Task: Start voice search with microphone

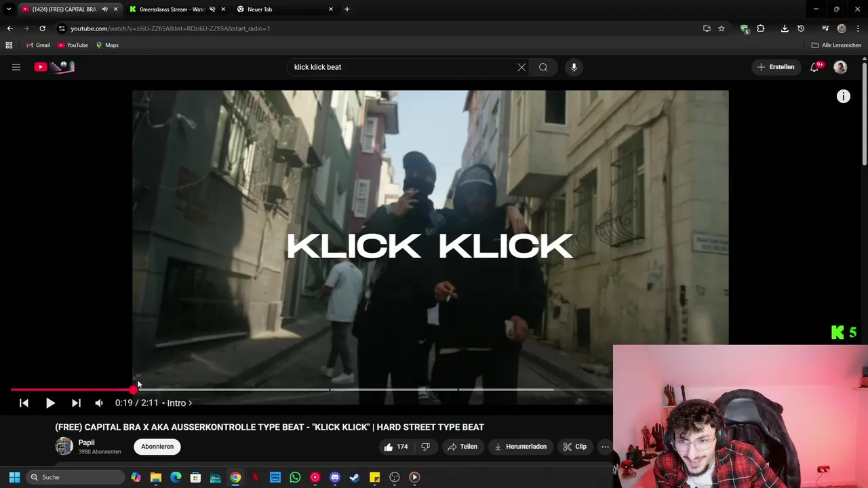Action: [x=574, y=67]
